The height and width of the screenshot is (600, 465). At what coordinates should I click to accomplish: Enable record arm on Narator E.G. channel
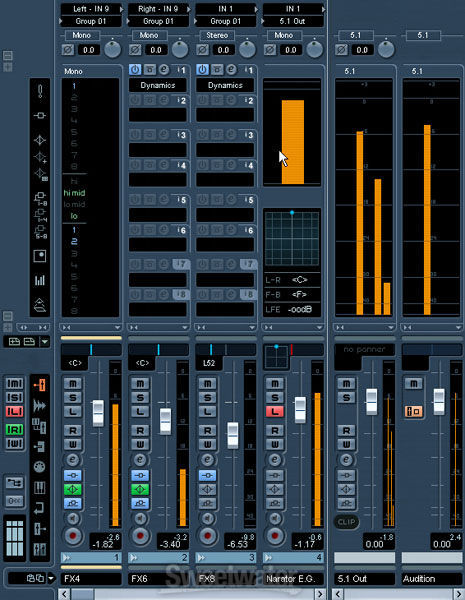coord(274,536)
